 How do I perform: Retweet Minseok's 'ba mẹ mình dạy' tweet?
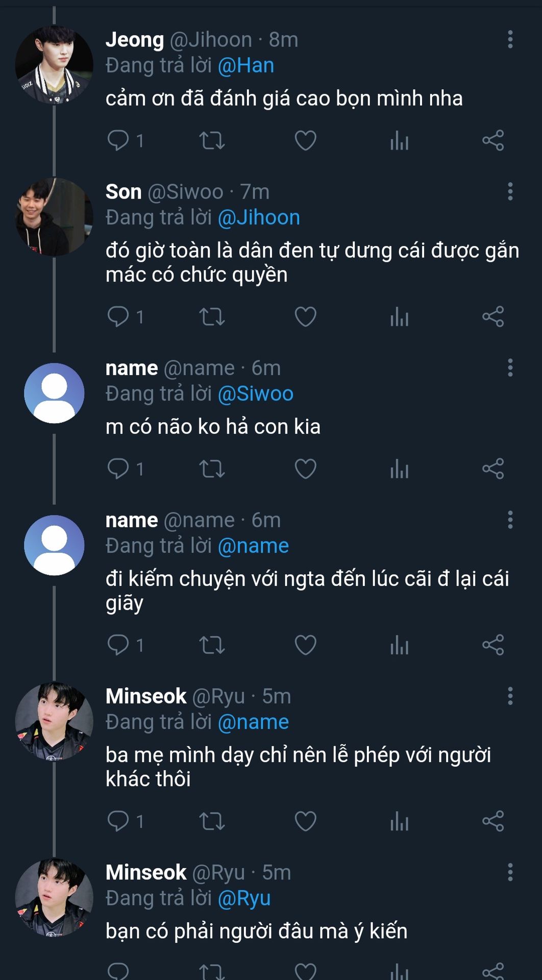coord(212,821)
